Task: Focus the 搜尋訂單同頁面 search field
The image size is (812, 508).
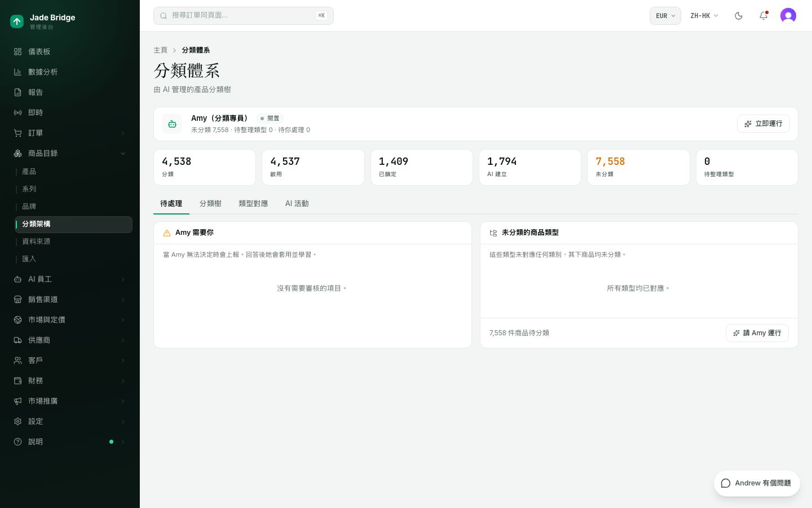Action: 244,16
